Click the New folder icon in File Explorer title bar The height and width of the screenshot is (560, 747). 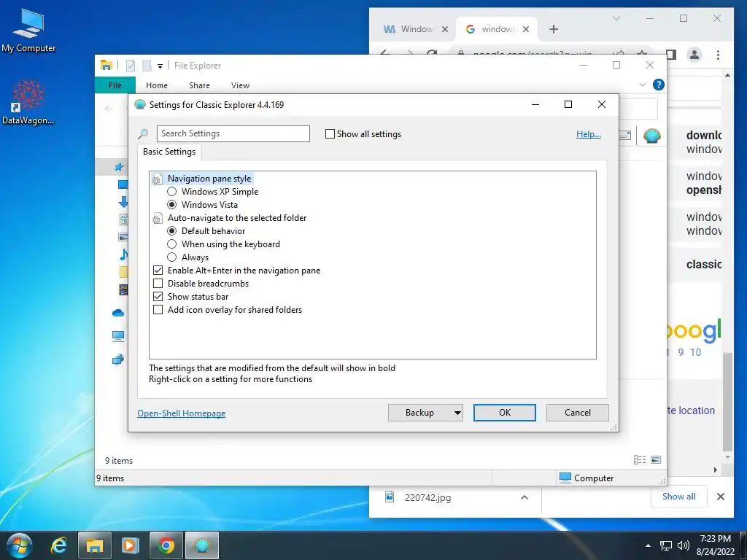147,65
